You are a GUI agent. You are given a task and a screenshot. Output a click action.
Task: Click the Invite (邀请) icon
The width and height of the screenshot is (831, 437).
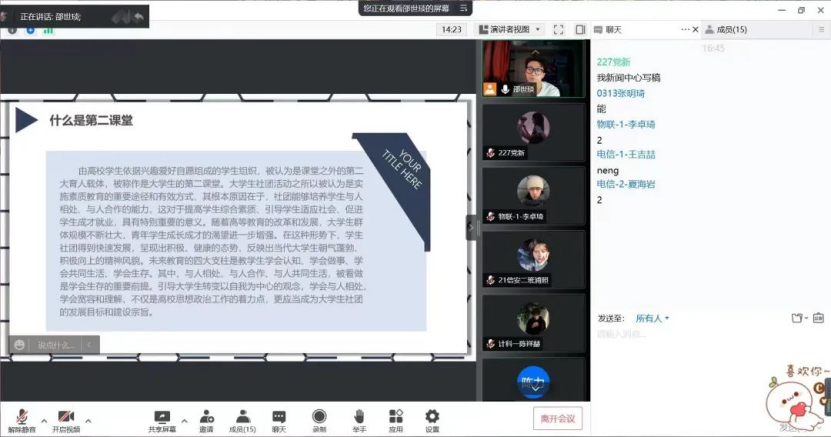pyautogui.click(x=206, y=419)
